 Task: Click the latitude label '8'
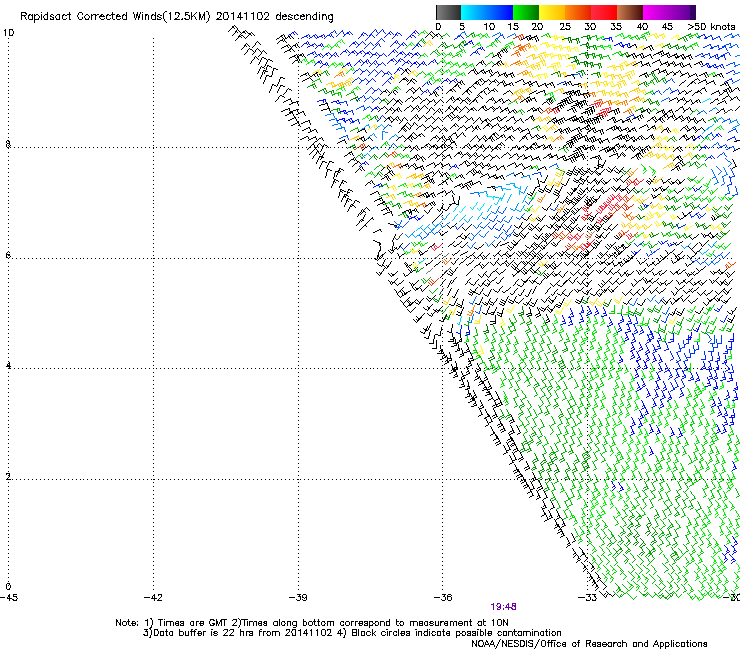(8, 144)
